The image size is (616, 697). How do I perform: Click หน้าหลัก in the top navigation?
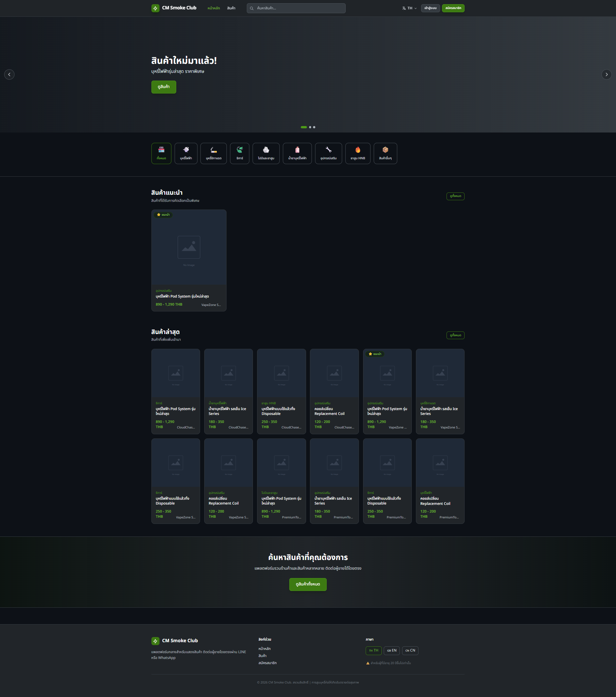(x=214, y=8)
